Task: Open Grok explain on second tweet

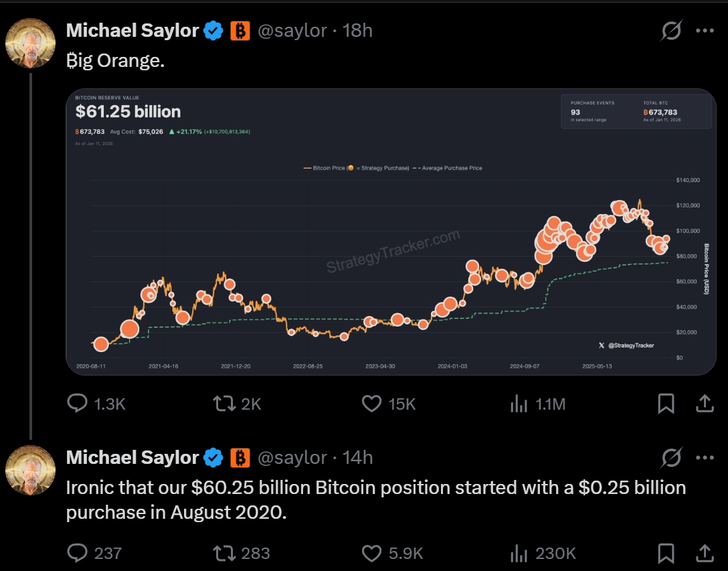Action: 672,458
